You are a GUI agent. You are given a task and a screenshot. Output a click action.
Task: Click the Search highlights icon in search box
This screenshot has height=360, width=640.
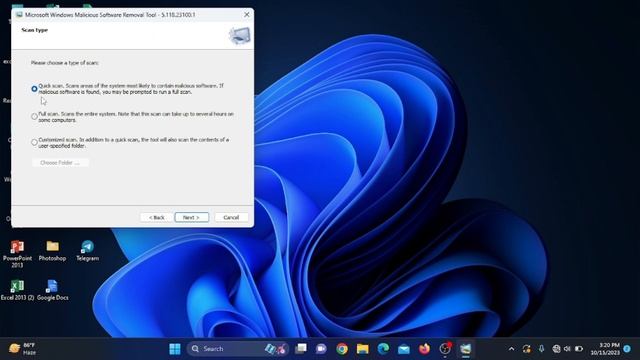pos(276,349)
